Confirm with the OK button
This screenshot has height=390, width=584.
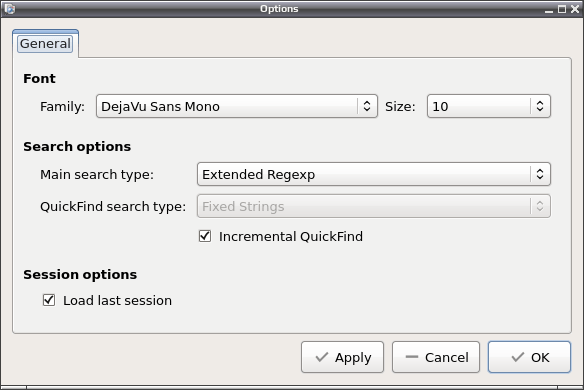coord(529,357)
